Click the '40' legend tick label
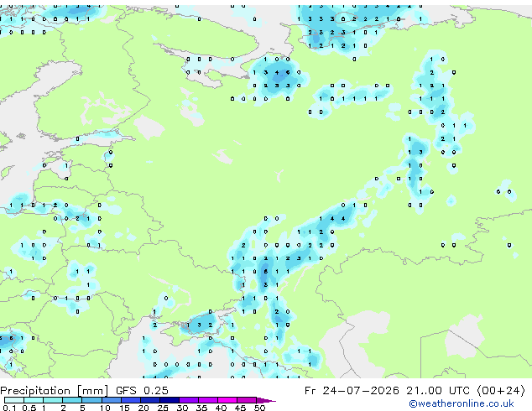This screenshot has width=532, height=411. 222,408
